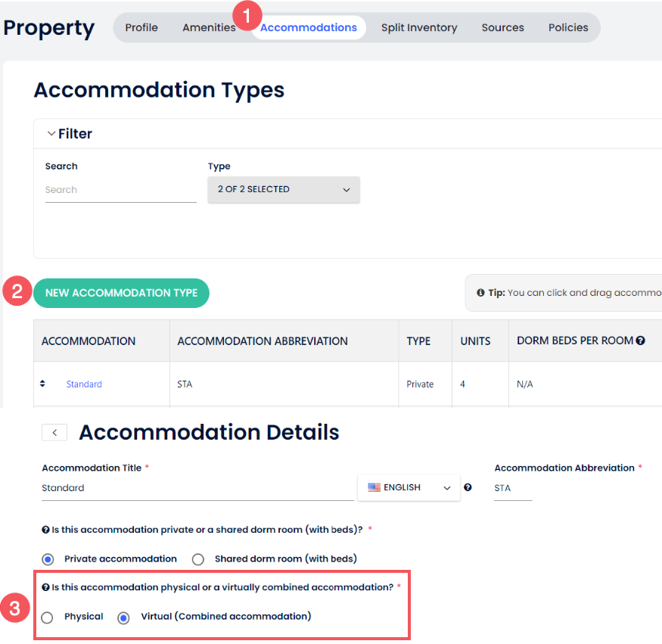Select the Shared dorm room radio option

click(x=198, y=559)
